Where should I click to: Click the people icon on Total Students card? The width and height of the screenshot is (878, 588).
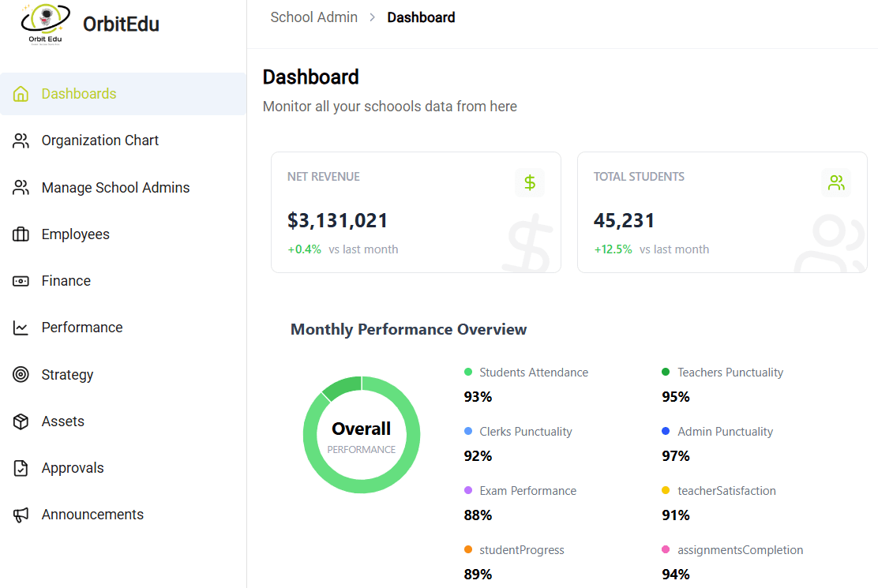pyautogui.click(x=836, y=182)
